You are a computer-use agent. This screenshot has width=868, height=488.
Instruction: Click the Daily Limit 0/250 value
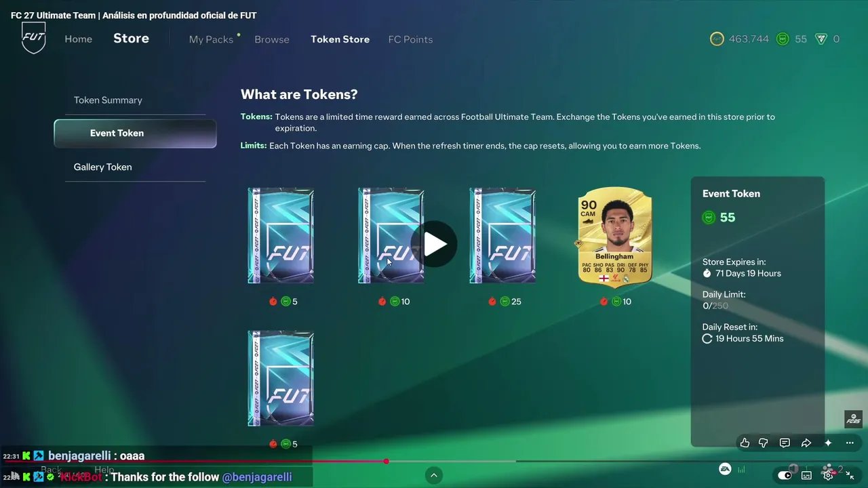715,306
